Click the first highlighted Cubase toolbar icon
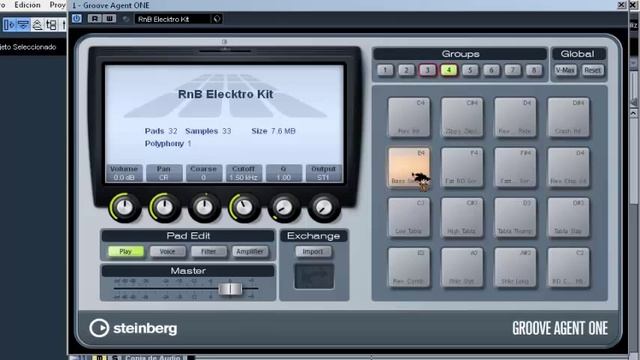 coord(9,25)
